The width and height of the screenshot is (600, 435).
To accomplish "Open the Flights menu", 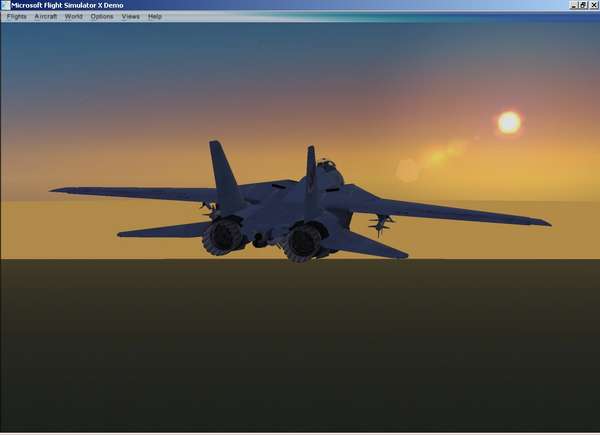I will tap(16, 16).
